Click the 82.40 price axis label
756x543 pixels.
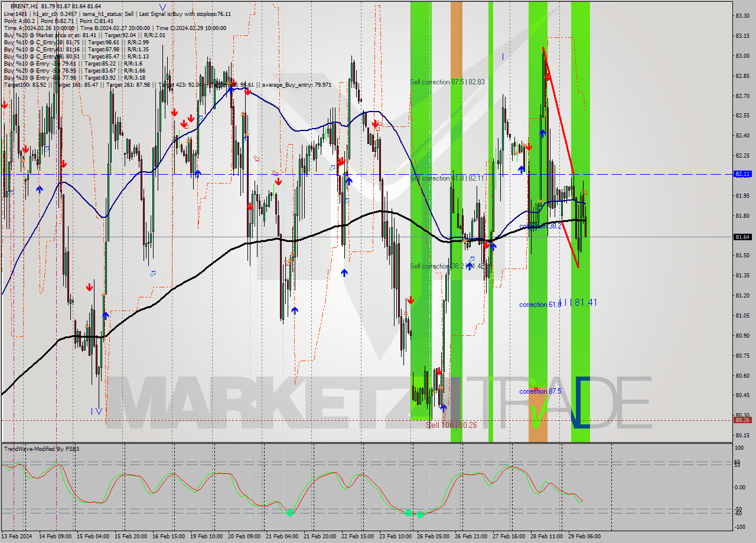click(x=743, y=136)
